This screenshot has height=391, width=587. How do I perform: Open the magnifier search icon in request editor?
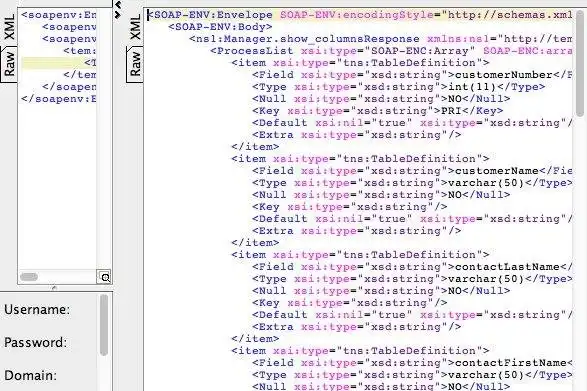[x=105, y=277]
